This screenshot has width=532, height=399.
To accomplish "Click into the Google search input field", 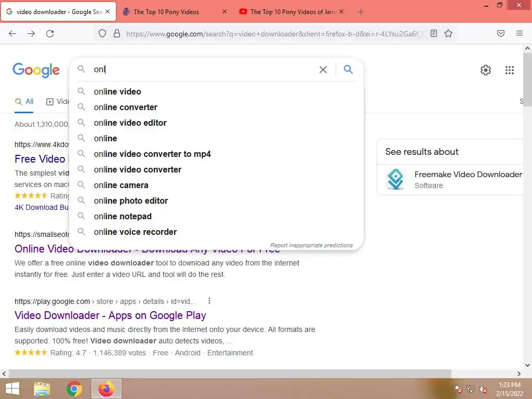I will coord(204,70).
